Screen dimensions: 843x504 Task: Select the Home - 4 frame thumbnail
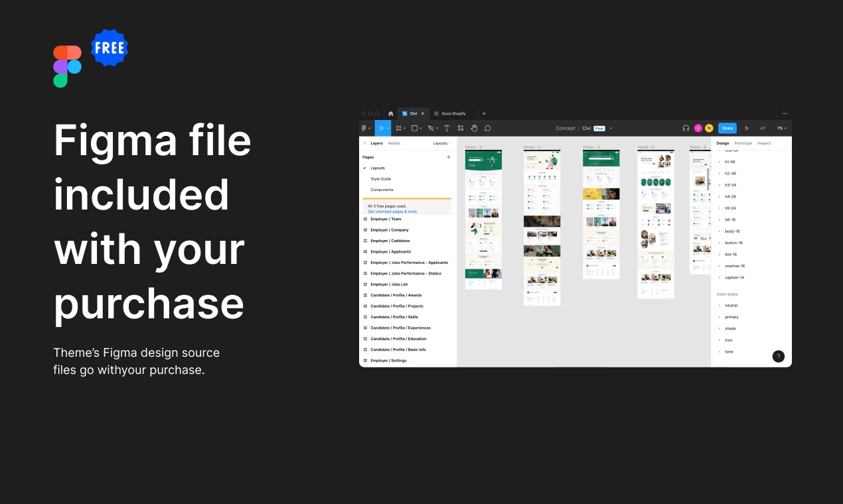pos(601,214)
